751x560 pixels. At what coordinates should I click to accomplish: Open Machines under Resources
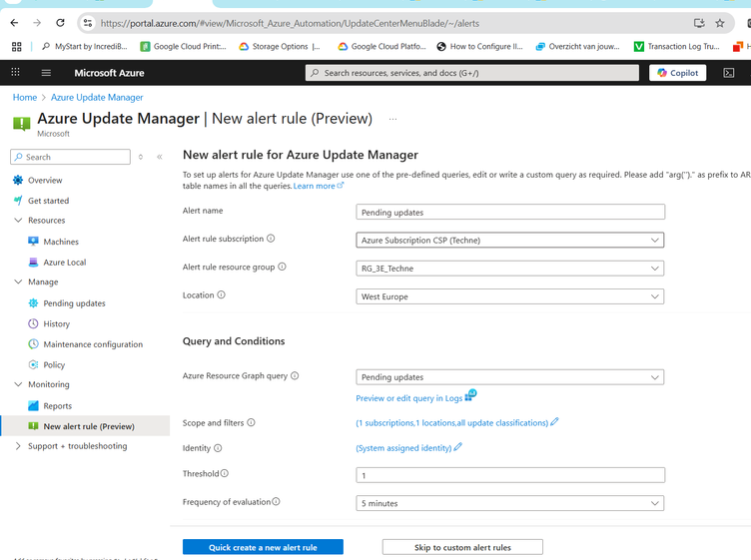click(x=61, y=242)
